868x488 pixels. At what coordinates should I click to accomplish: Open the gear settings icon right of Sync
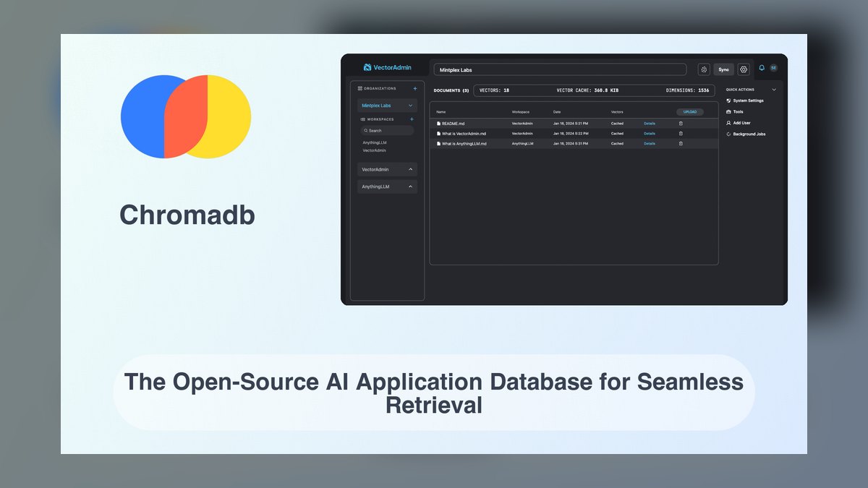coord(744,69)
